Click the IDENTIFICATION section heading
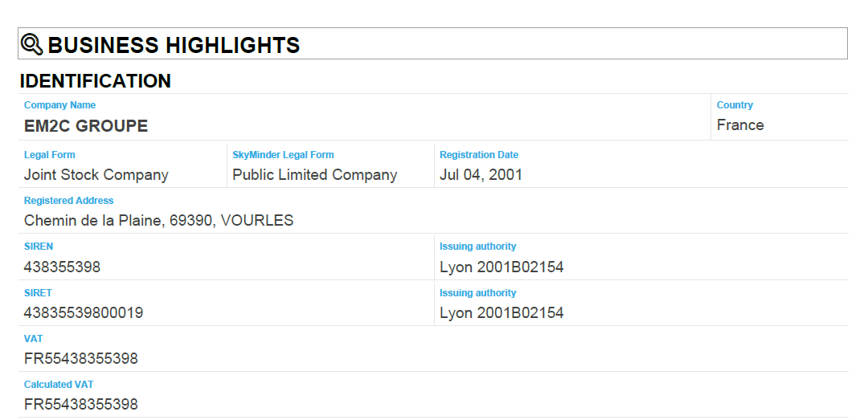 point(95,81)
